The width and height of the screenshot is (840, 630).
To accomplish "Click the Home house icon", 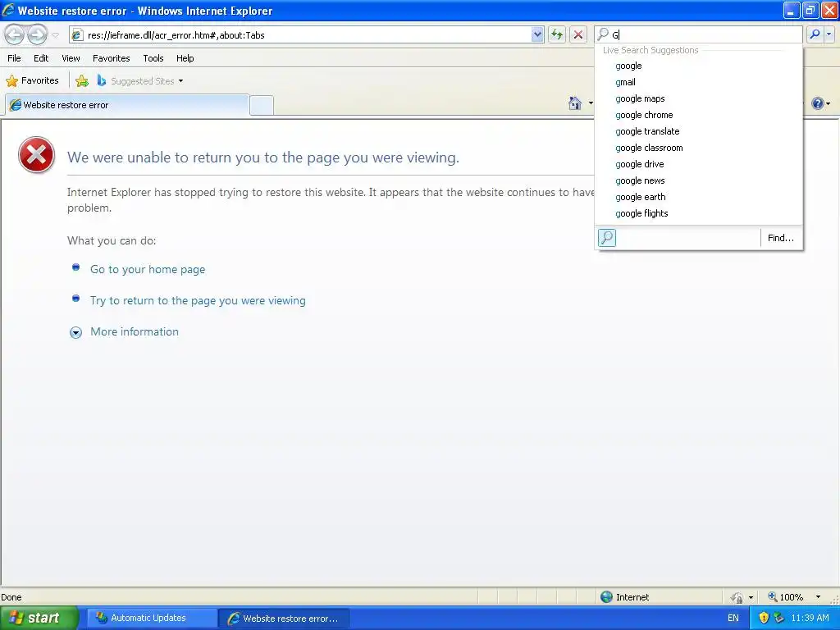I will [575, 103].
